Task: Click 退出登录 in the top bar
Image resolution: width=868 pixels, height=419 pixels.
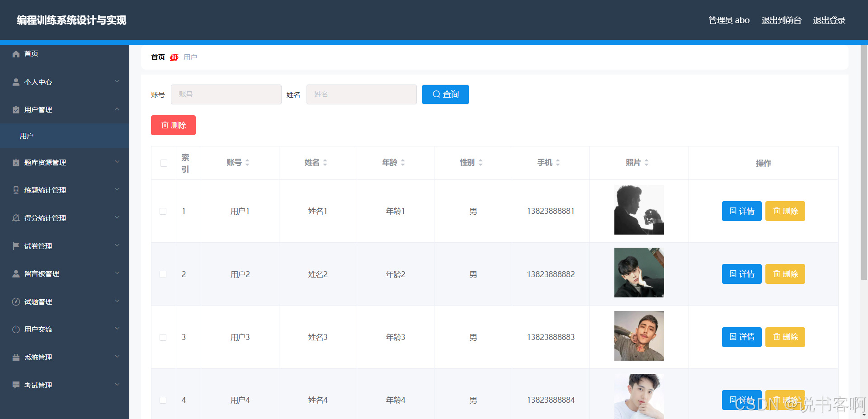Action: [x=829, y=20]
